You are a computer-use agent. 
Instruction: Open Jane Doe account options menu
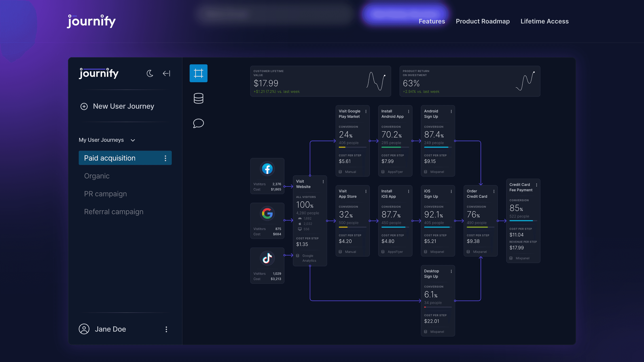[166, 329]
